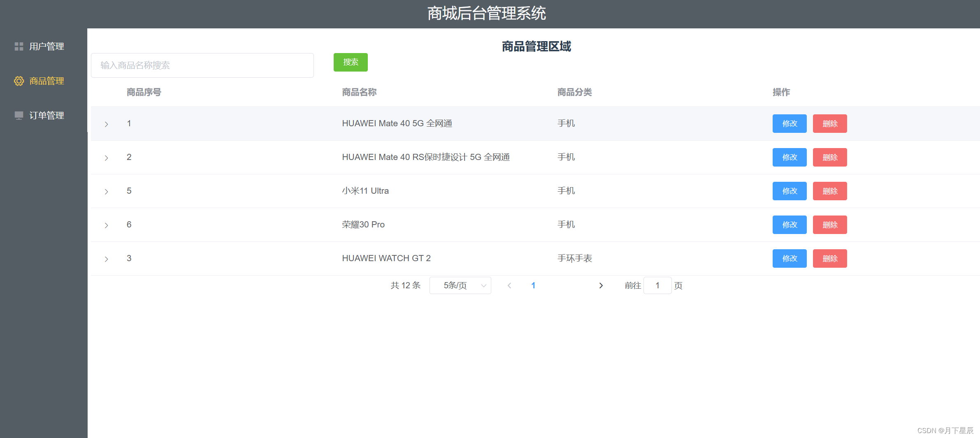Select page number 1 in pagination

click(533, 285)
